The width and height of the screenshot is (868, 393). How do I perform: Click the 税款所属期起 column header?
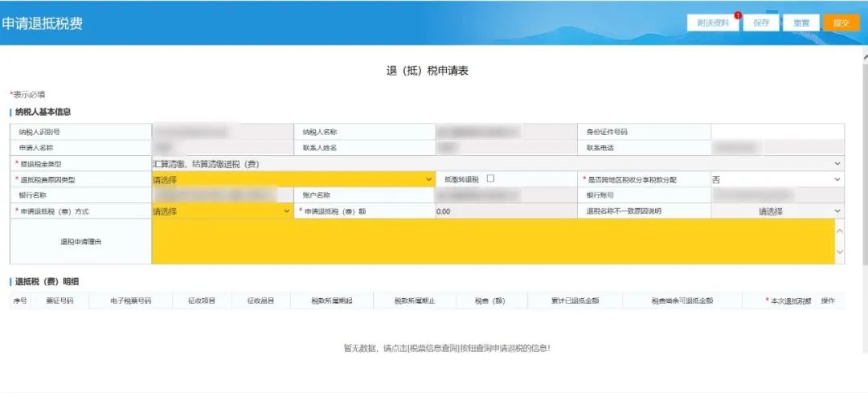[x=332, y=301]
